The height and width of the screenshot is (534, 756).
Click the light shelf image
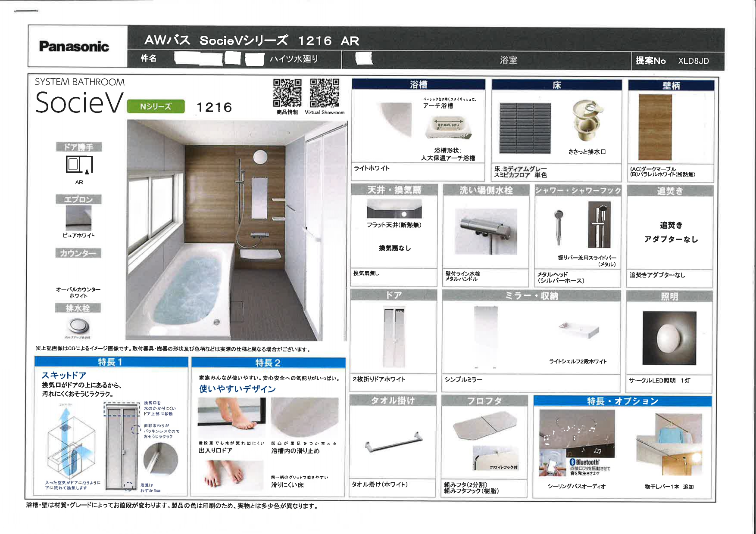578,330
